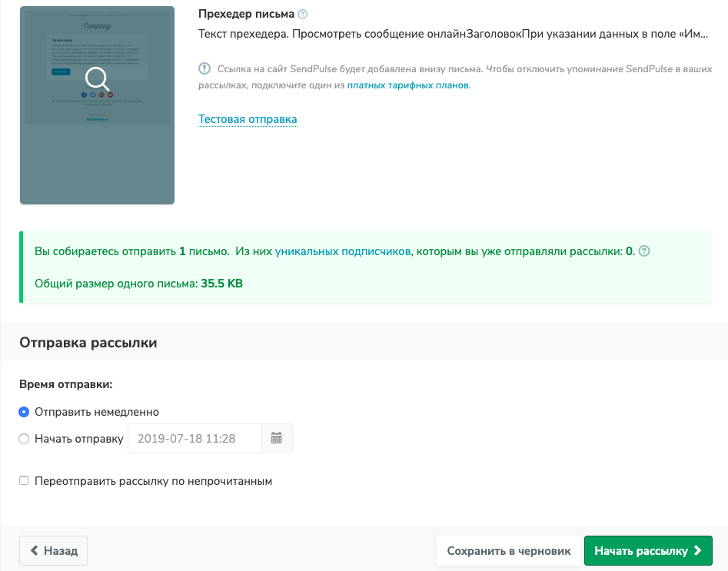Viewport: 728px width, 571px height.
Task: Click the 35.5 KB email size value
Action: click(221, 284)
